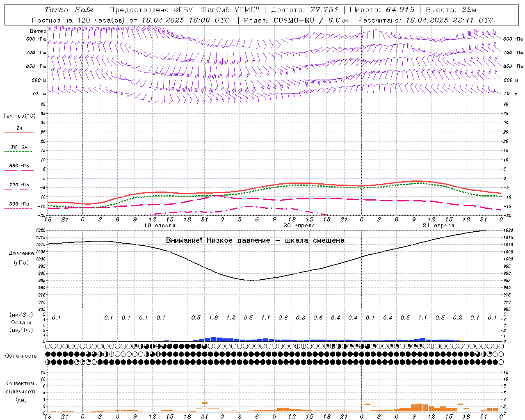
Task: Click the Облачность cloud cover label
Action: (x=21, y=356)
